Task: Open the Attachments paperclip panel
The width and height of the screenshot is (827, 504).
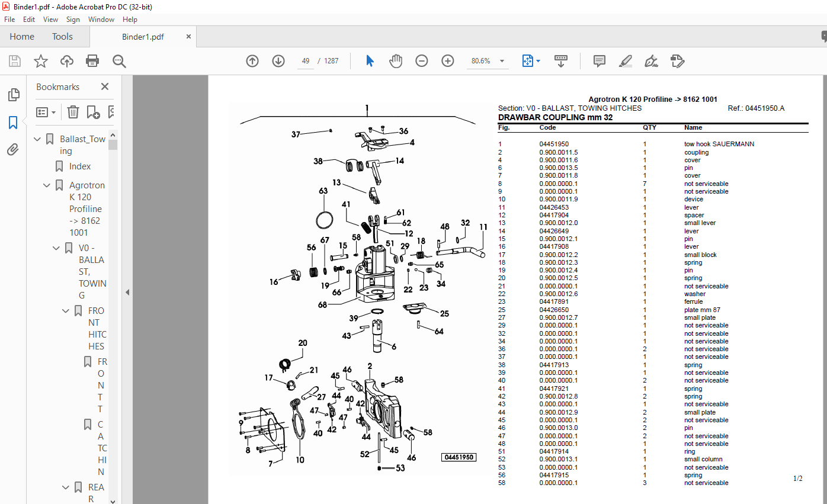Action: click(x=13, y=150)
